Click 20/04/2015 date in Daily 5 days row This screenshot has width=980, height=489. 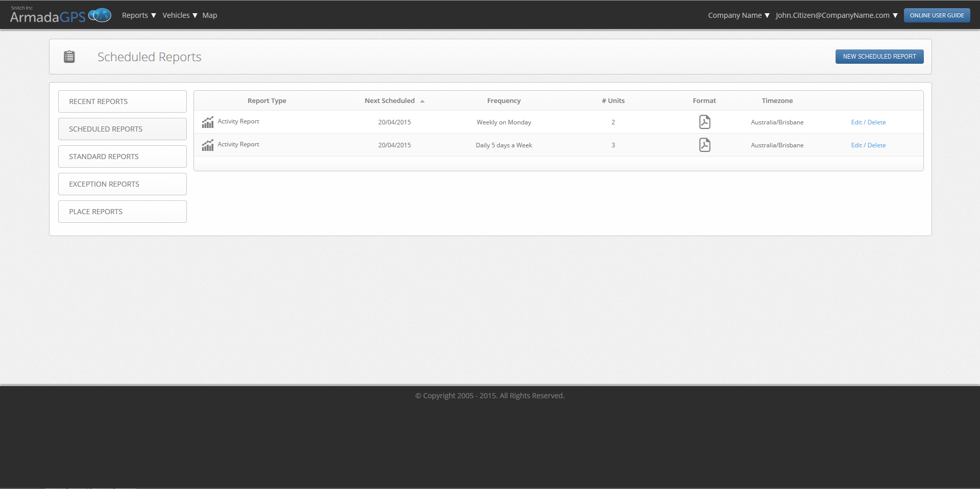[395, 145]
